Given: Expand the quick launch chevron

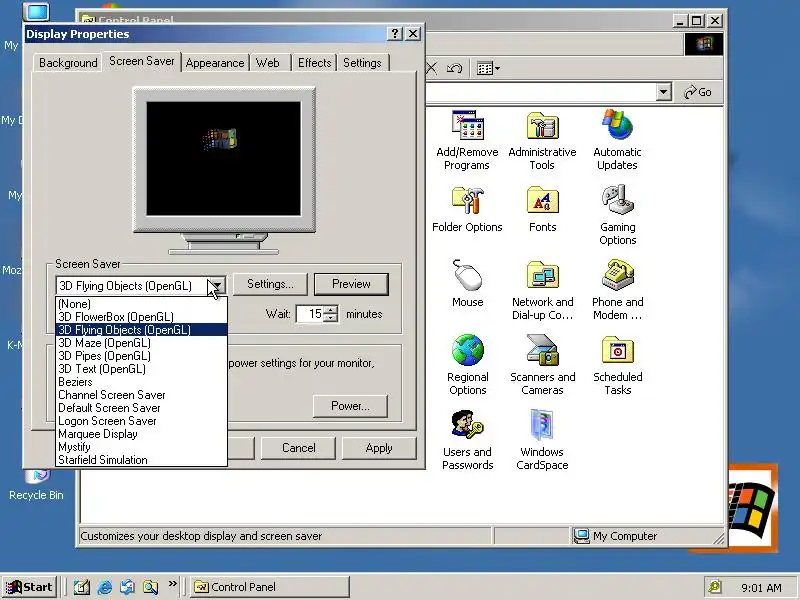Looking at the screenshot, I should (x=172, y=583).
